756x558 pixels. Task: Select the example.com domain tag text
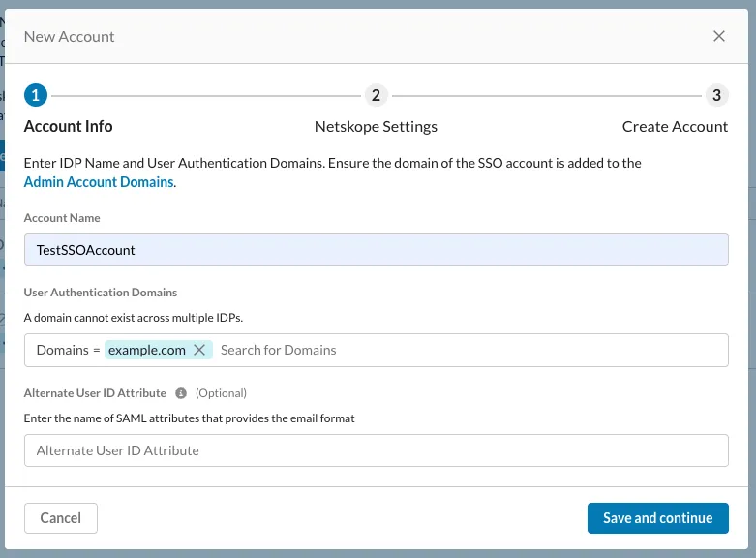[x=146, y=350]
